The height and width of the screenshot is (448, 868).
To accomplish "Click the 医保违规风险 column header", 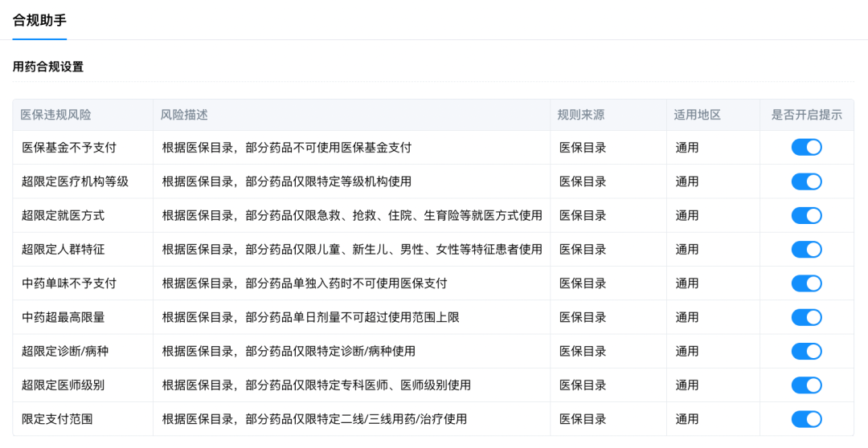I will coord(56,115).
